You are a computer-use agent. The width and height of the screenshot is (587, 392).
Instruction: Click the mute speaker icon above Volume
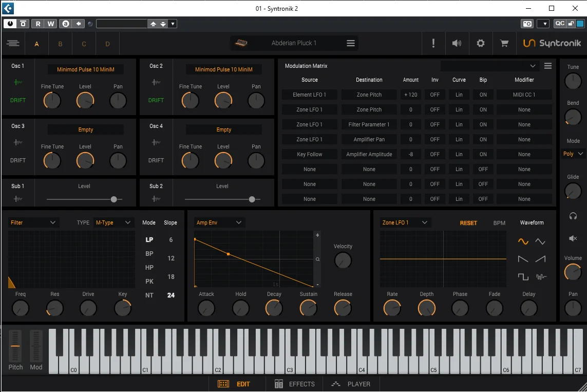[573, 238]
